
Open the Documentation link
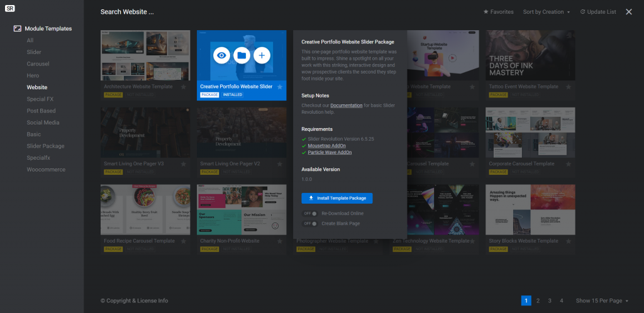tap(347, 106)
